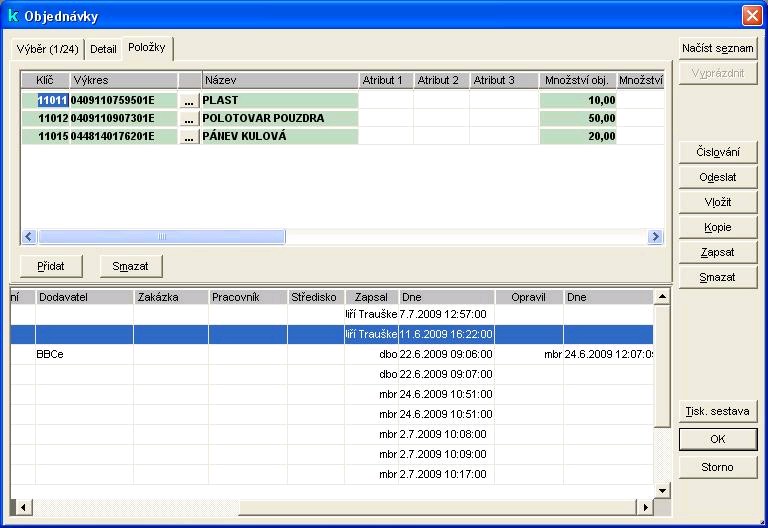Open the Výběr (1/24) tab
Image resolution: width=768 pixels, height=528 pixels.
pyautogui.click(x=48, y=49)
